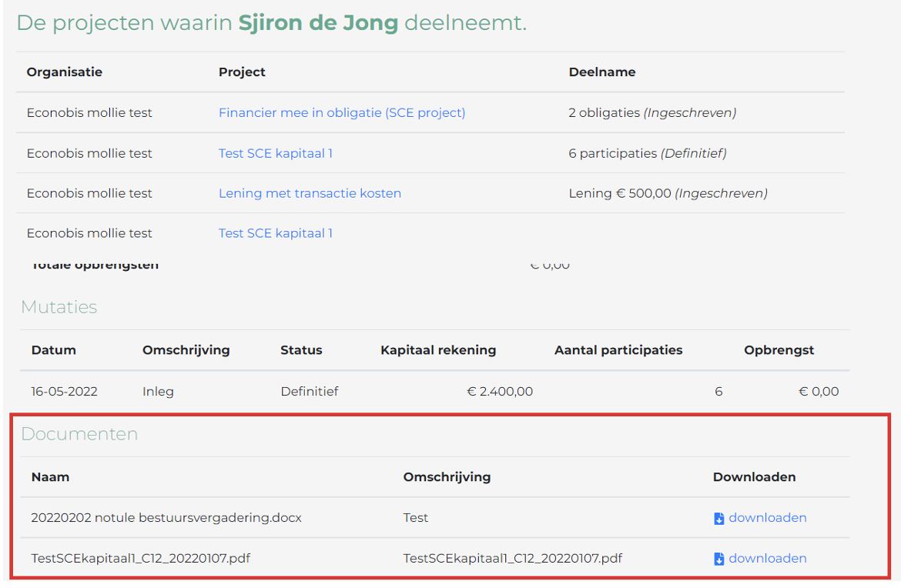The width and height of the screenshot is (901, 588).
Task: Click the Naam header in Documenten table
Action: click(x=51, y=477)
